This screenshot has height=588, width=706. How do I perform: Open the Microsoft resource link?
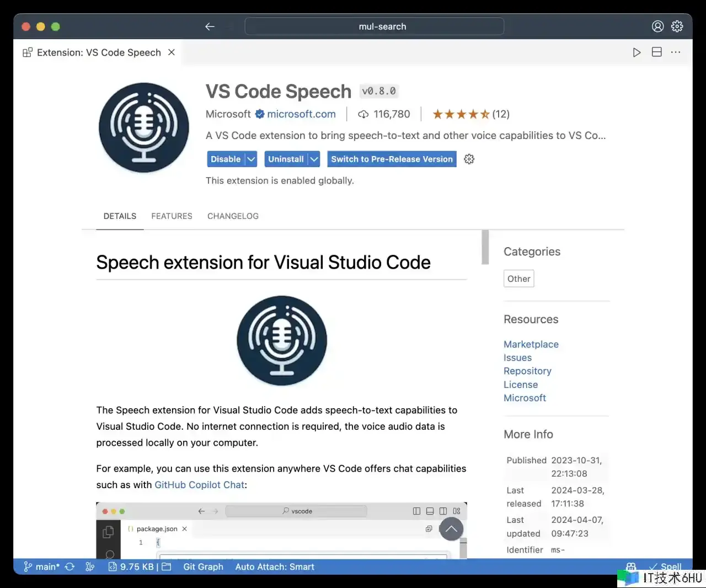pos(525,398)
